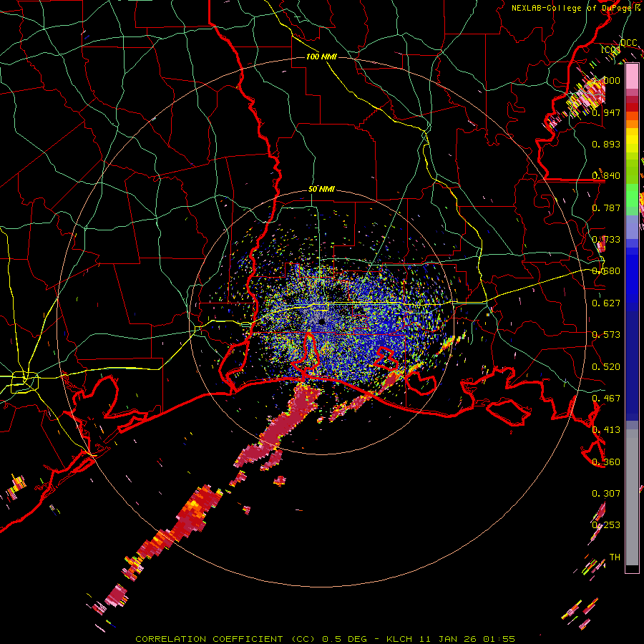644x644 pixels.
Task: Click the 0.360 color scale value
Action: (x=606, y=462)
